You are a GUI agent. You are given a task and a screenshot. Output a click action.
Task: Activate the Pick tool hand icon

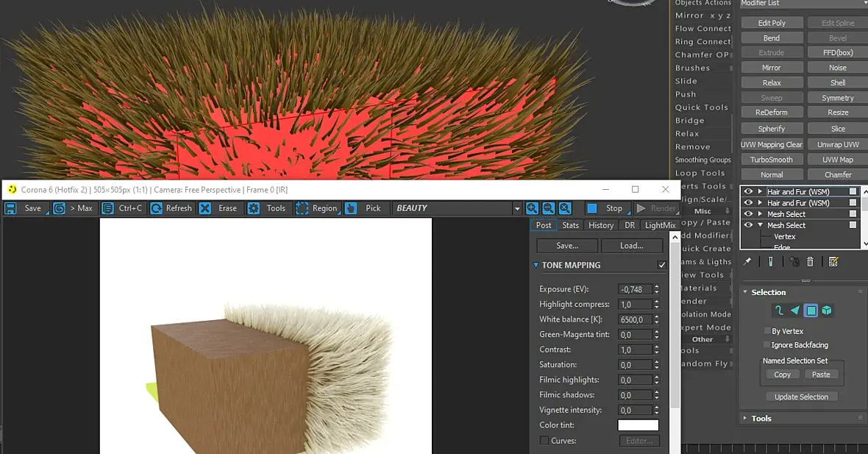pos(351,208)
